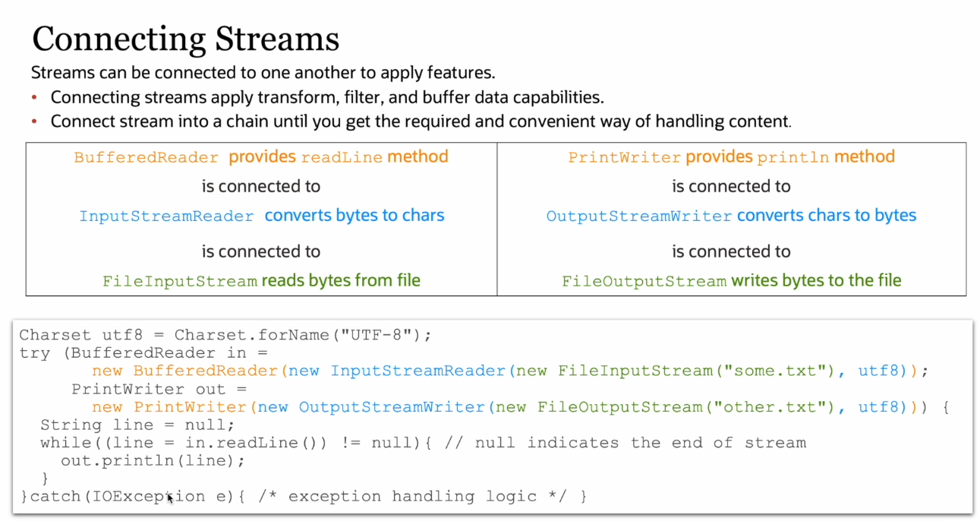Click the 'String line = null;' code line
980x521 pixels.
(137, 425)
